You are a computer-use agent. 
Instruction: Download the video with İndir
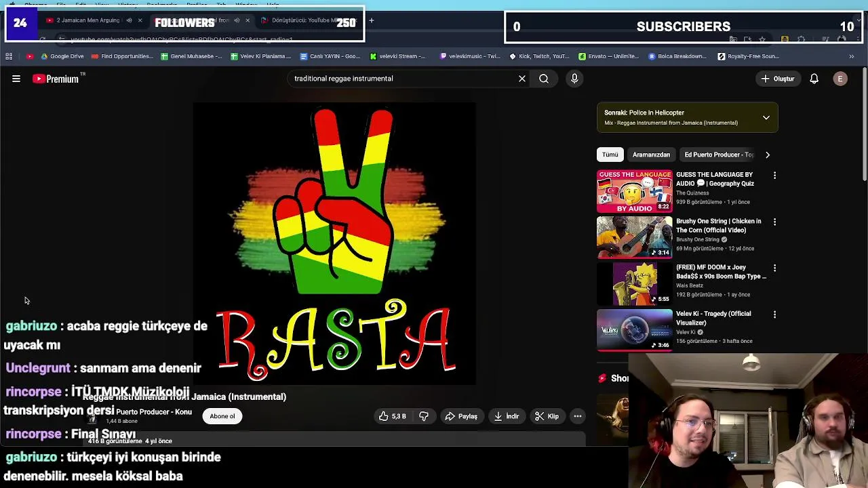tap(507, 416)
